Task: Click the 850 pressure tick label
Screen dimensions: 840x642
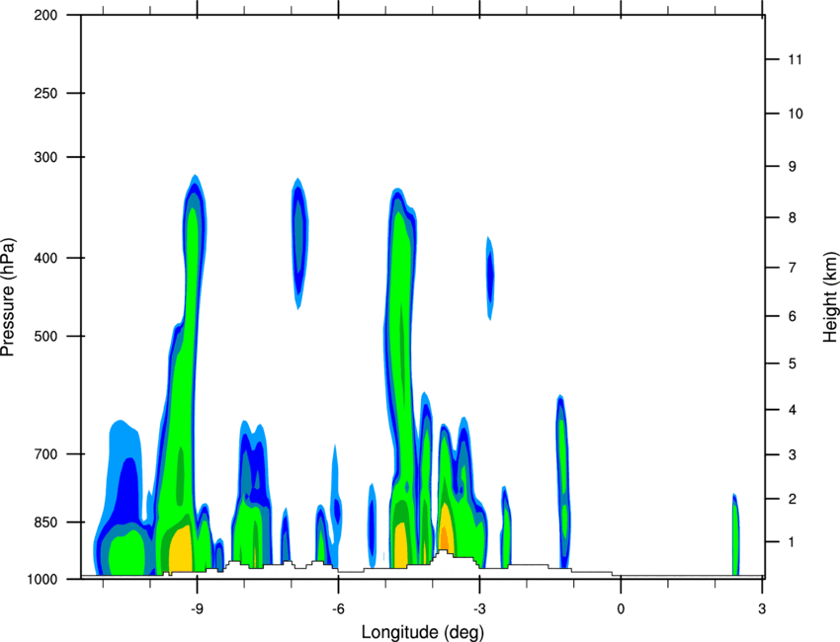Action: [x=45, y=522]
